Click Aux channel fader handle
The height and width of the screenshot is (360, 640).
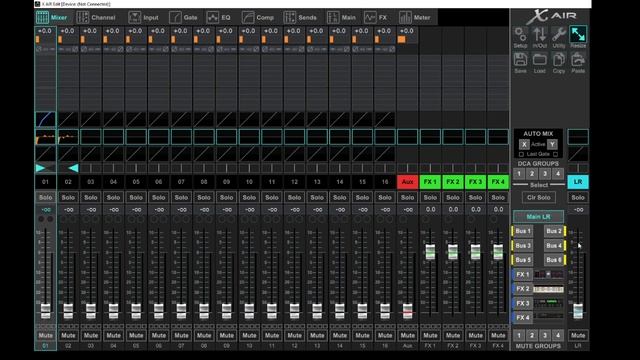[x=407, y=311]
